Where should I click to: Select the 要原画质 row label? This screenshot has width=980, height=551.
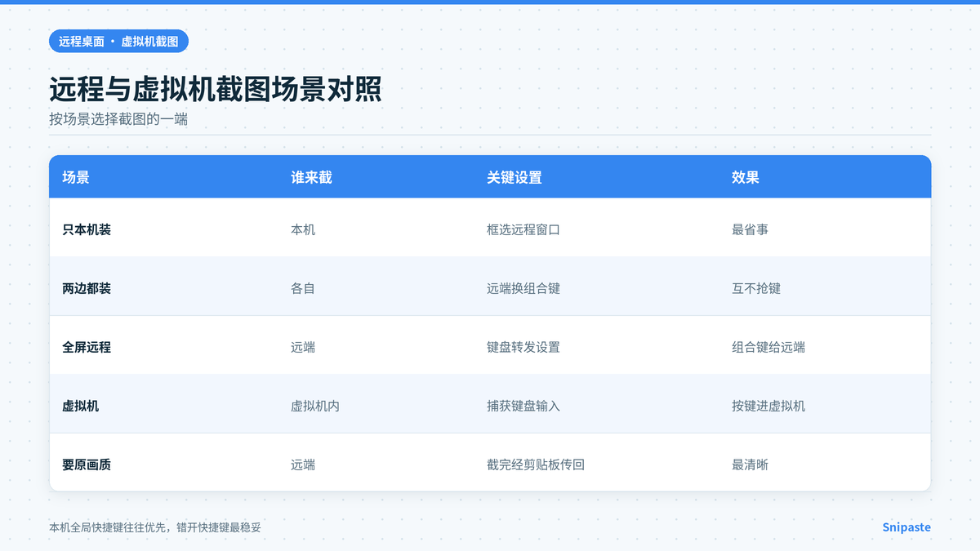[x=87, y=464]
